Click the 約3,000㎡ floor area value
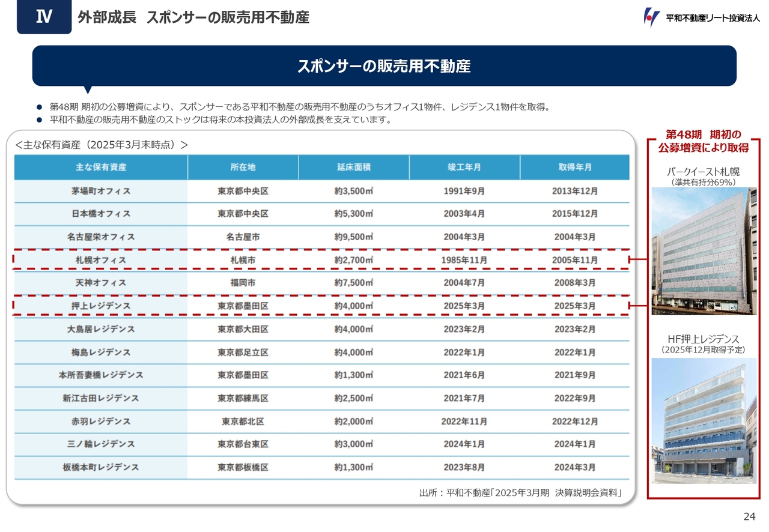The width and height of the screenshot is (769, 532). [x=354, y=444]
